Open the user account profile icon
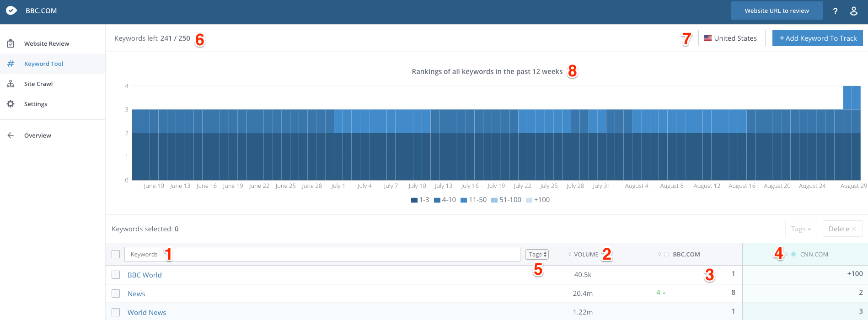Screen dimensions: 868x320 click(x=853, y=11)
